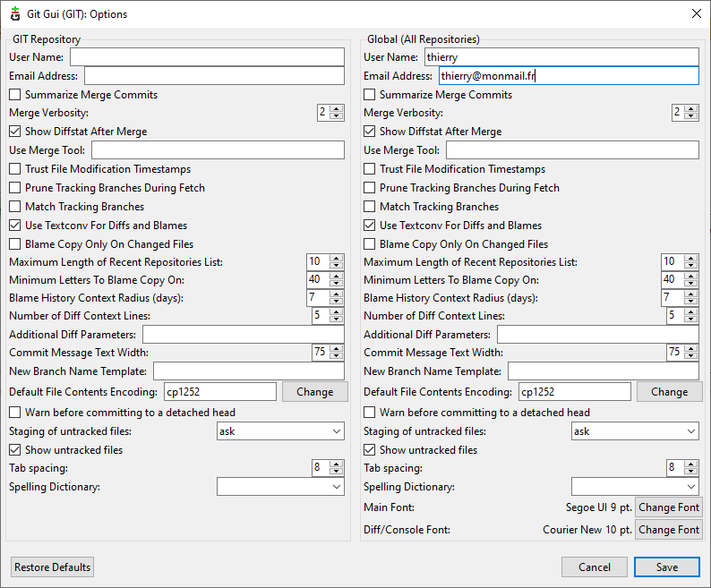Increase Minimum Letters To Blame Copy On globally
Viewport: 711px width, 588px height.
pyautogui.click(x=691, y=275)
